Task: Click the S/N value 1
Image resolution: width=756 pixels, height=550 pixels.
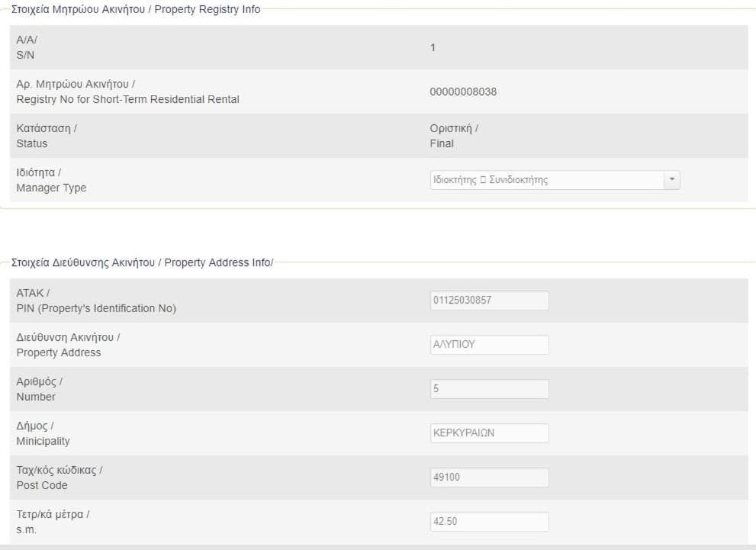Action: click(x=433, y=48)
